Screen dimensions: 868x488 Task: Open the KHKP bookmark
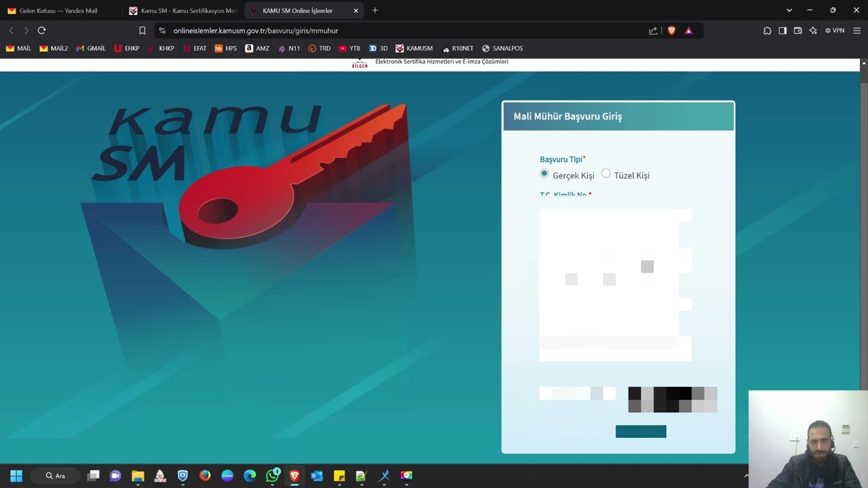point(161,49)
